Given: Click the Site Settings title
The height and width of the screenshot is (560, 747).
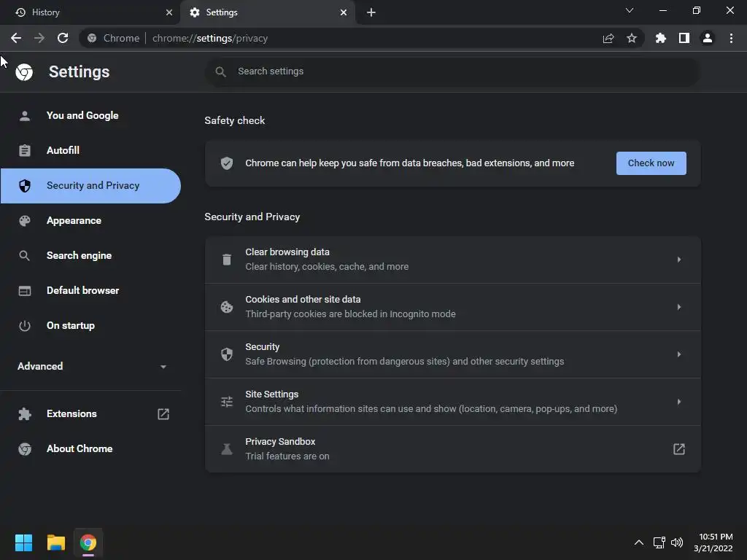Looking at the screenshot, I should 271,394.
